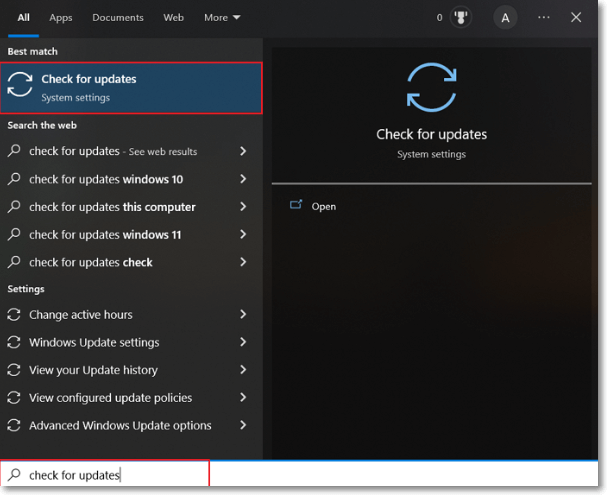This screenshot has width=607, height=495.
Task: Expand arrow for 'See web results' suggestion
Action: coord(243,151)
